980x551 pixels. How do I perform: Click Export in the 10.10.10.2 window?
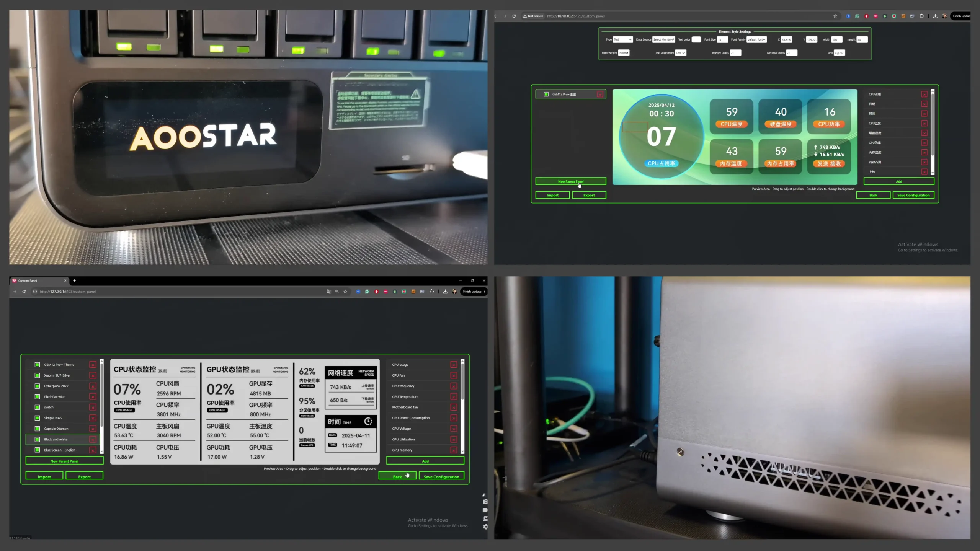pos(589,195)
